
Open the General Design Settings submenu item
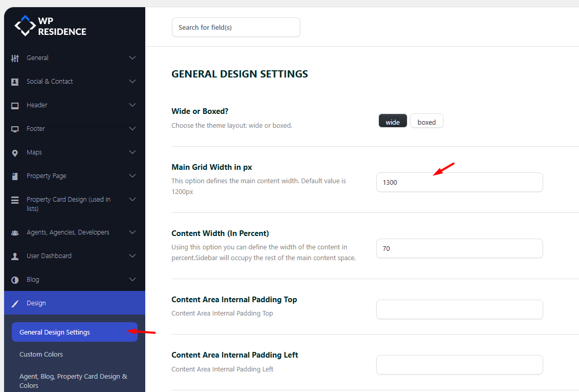(x=55, y=332)
